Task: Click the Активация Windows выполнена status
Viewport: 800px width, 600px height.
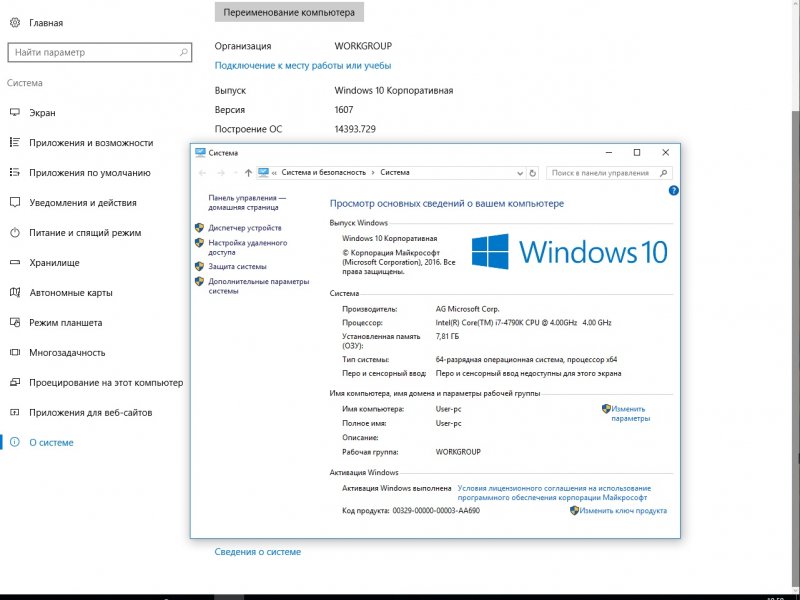Action: pyautogui.click(x=396, y=488)
